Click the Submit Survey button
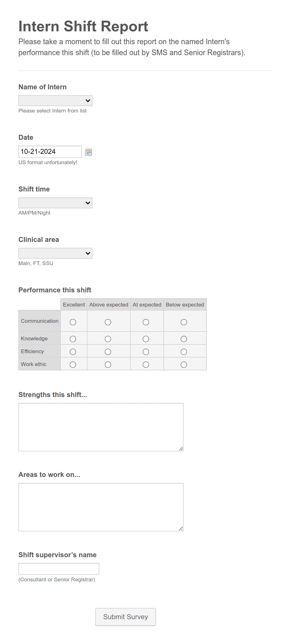The height and width of the screenshot is (644, 291). (125, 616)
